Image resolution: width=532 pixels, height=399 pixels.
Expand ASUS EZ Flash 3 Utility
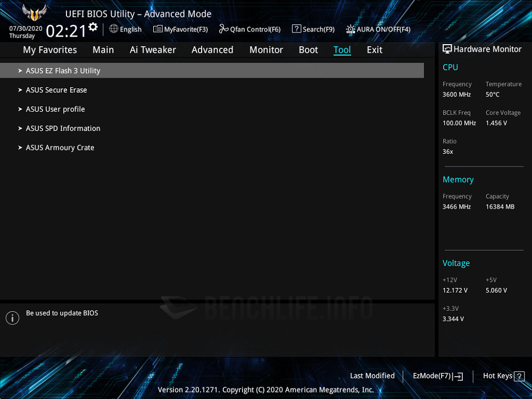[x=63, y=71]
